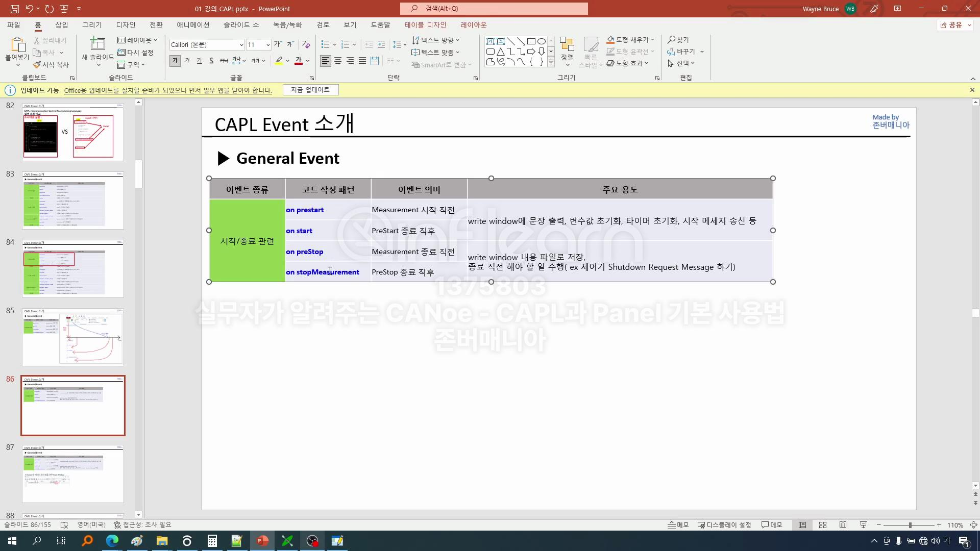Open the font size dropdown

pyautogui.click(x=268, y=45)
